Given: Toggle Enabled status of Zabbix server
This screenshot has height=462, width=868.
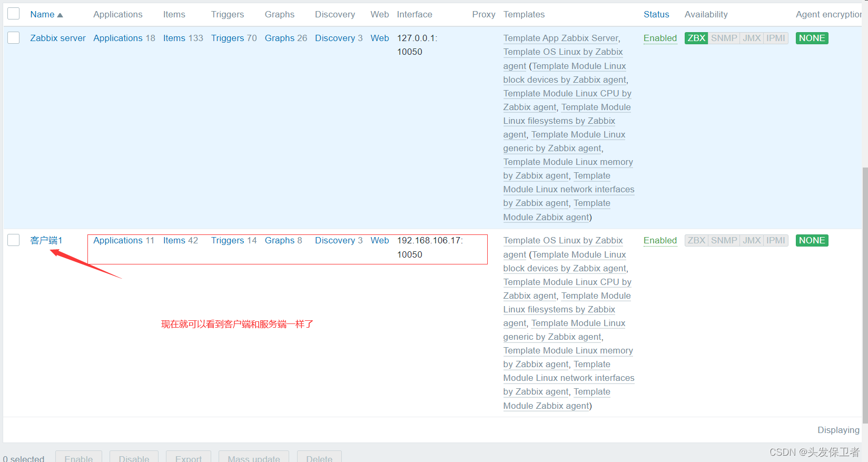Looking at the screenshot, I should pyautogui.click(x=660, y=38).
